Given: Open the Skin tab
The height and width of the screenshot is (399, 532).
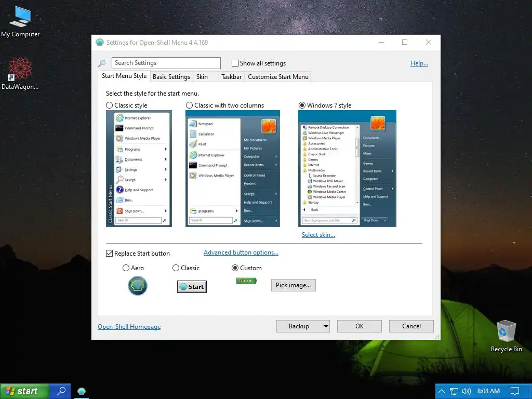Looking at the screenshot, I should click(202, 77).
